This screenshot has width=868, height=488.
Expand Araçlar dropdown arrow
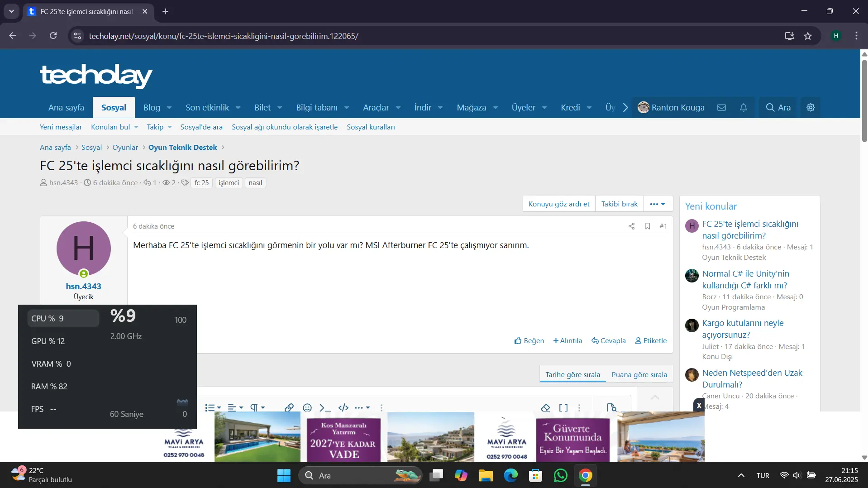[398, 108]
